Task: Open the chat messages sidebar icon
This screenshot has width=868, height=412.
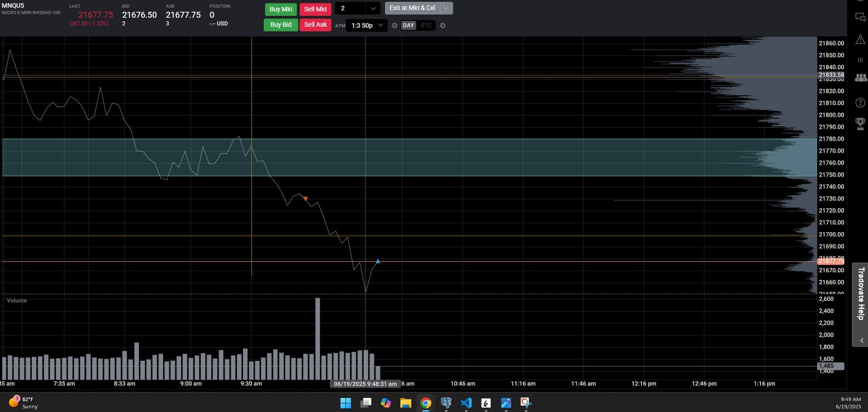Action: [x=860, y=17]
